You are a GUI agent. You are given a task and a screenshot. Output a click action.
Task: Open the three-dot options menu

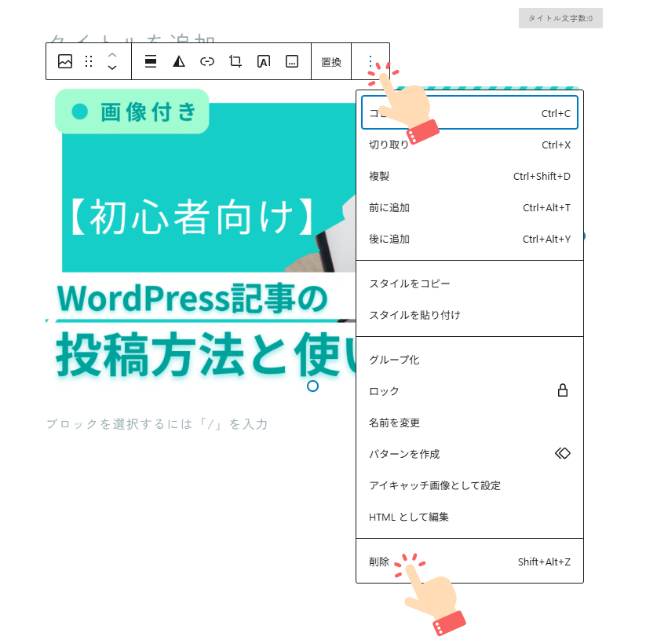click(x=370, y=61)
